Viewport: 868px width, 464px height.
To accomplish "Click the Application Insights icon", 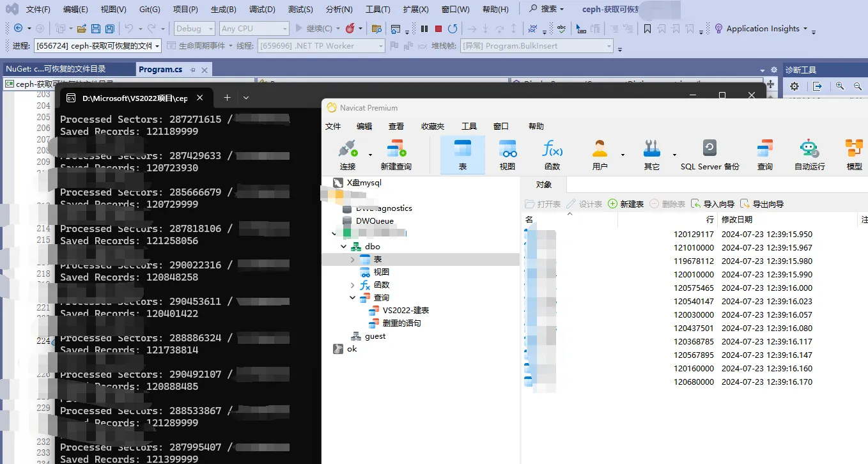I will pyautogui.click(x=719, y=28).
